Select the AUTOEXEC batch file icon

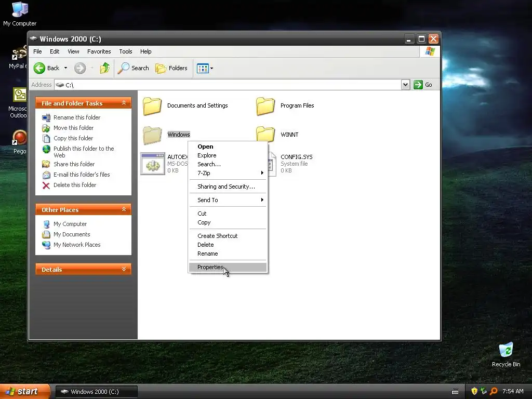coord(153,164)
